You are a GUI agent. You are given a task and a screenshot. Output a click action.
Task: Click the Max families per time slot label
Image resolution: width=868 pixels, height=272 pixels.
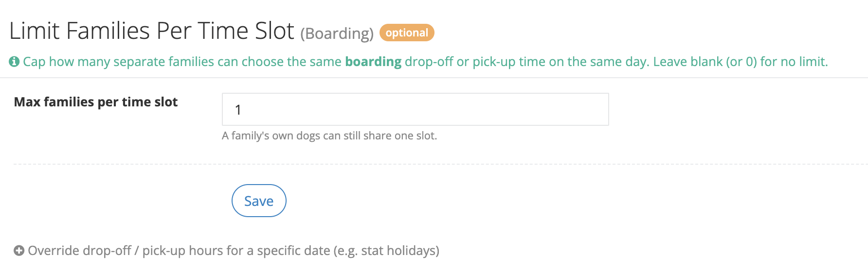[x=96, y=102]
